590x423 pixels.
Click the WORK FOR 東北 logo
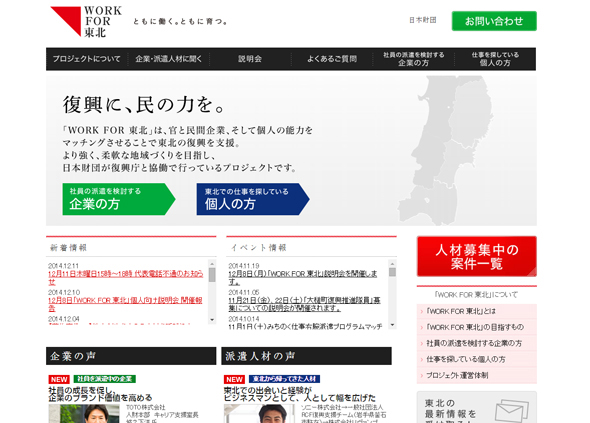[86, 21]
